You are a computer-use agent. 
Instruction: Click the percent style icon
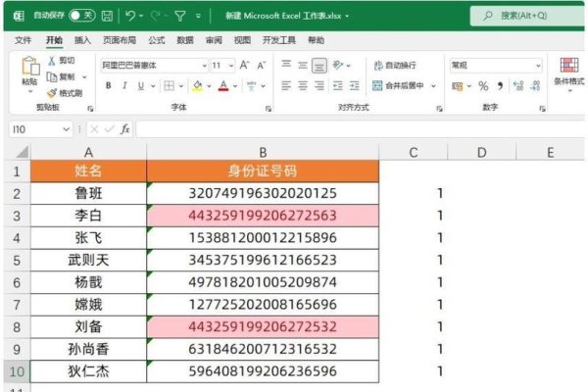tap(483, 86)
